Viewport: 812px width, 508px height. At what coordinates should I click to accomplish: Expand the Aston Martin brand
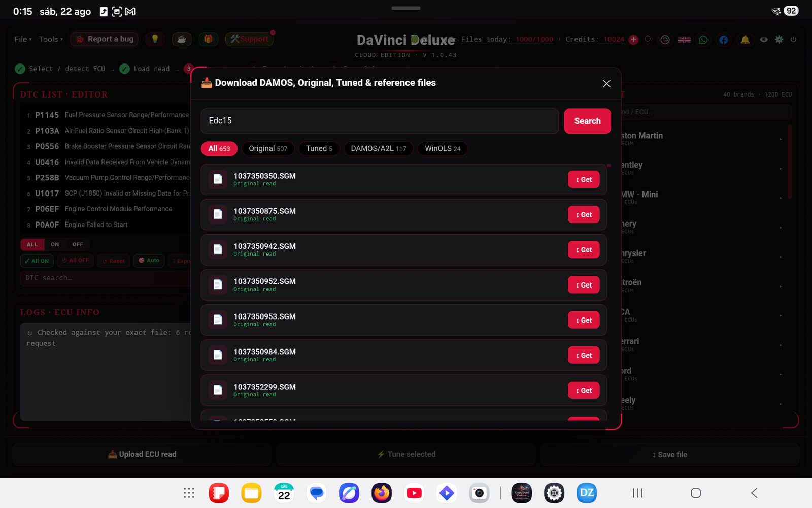703,139
